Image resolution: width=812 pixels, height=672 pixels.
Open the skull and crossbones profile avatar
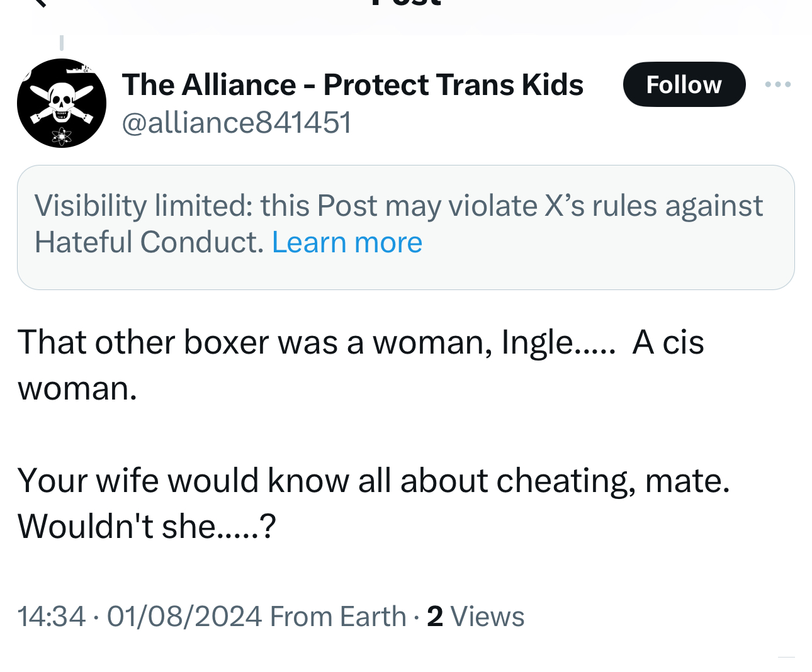coord(62,103)
